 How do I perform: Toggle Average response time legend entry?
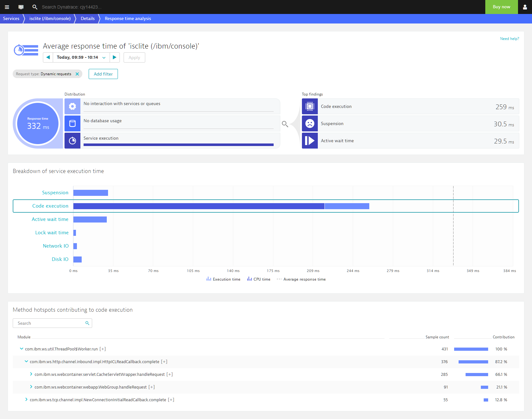pyautogui.click(x=301, y=279)
